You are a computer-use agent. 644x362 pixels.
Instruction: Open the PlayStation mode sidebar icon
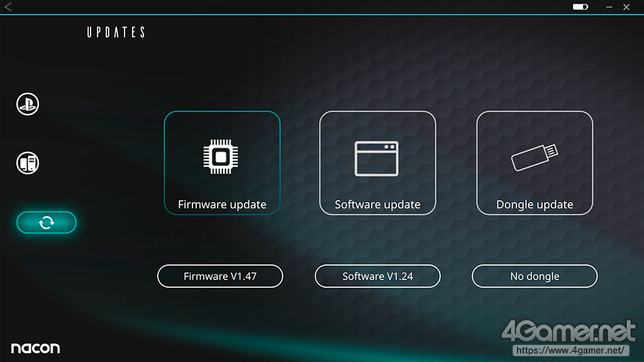tap(28, 104)
